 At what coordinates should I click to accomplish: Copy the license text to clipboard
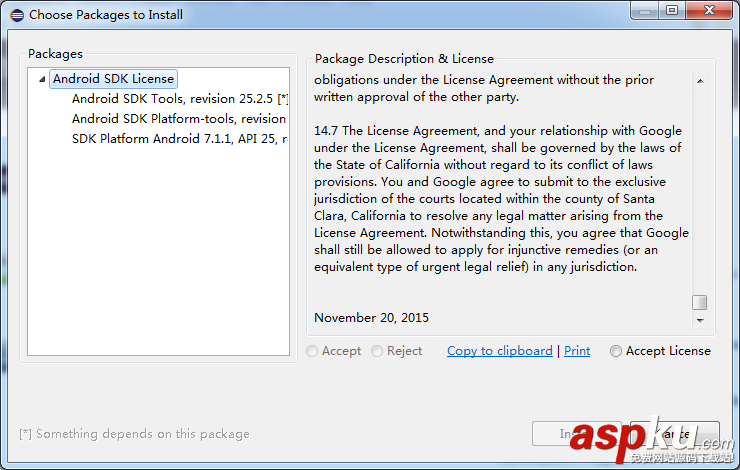pos(499,351)
